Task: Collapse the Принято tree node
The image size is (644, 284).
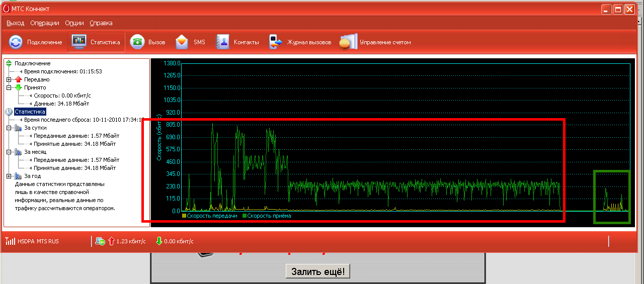Action: (x=9, y=87)
